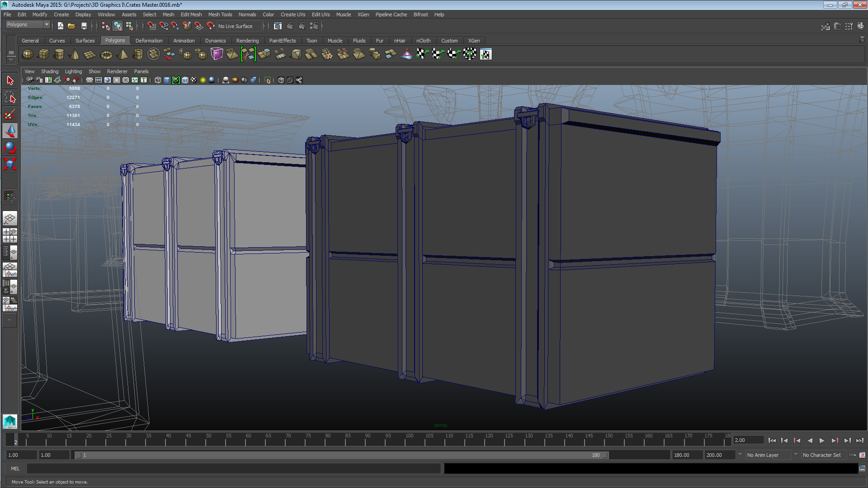Open the viewport Shading menu
Viewport: 868px width, 488px height.
pyautogui.click(x=50, y=71)
